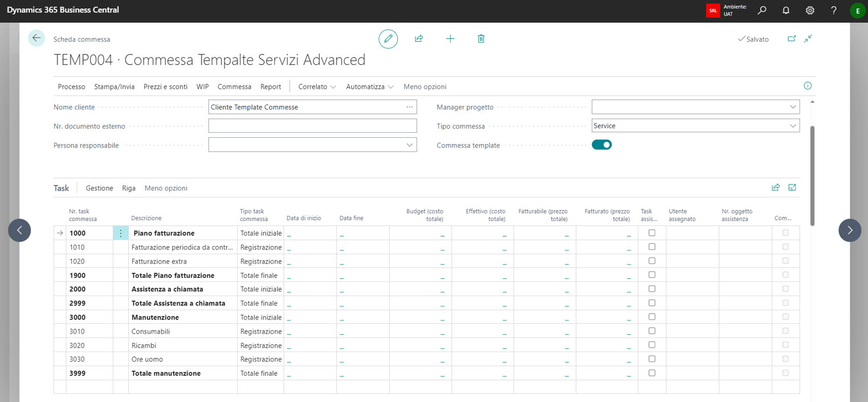The width and height of the screenshot is (868, 402).
Task: Click the plus icon to create new
Action: pyautogui.click(x=450, y=39)
